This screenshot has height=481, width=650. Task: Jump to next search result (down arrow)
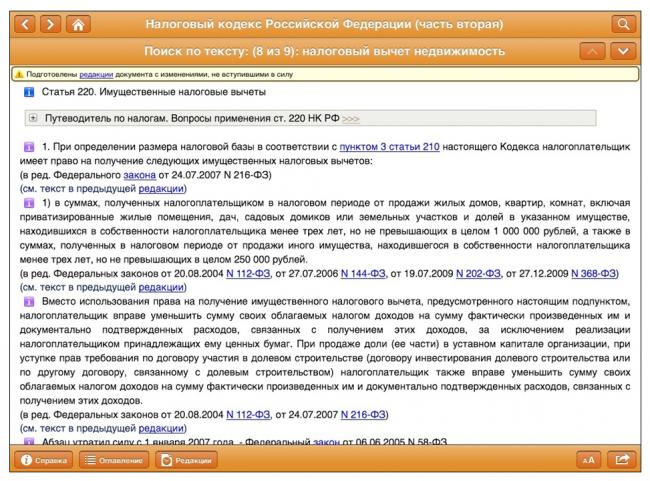pyautogui.click(x=624, y=51)
